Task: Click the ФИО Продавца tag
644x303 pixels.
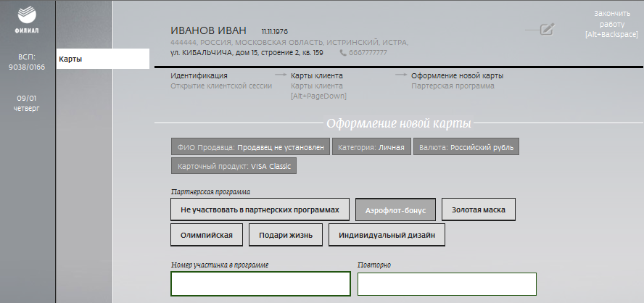Action: pyautogui.click(x=250, y=147)
